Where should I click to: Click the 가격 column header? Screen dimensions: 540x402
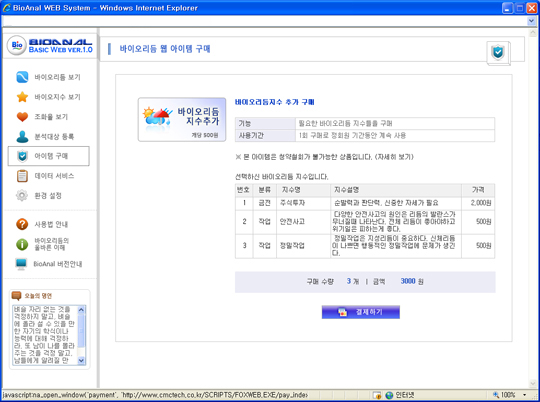[478, 190]
